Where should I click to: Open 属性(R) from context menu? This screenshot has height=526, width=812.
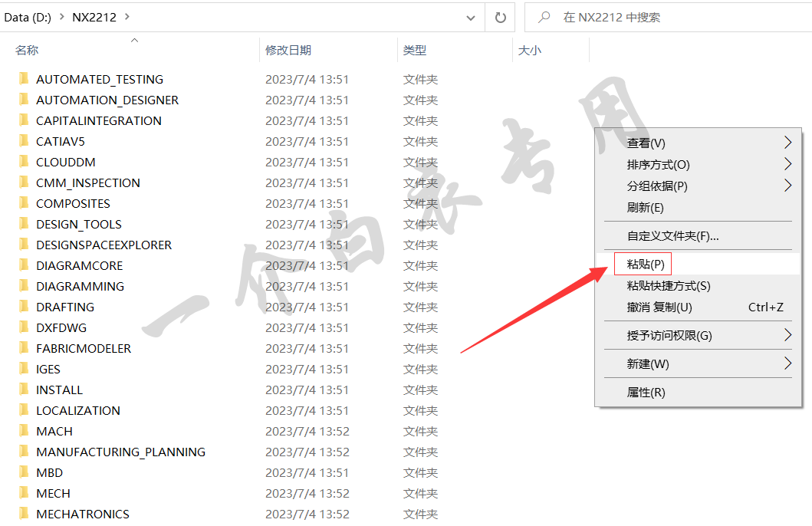click(698, 393)
